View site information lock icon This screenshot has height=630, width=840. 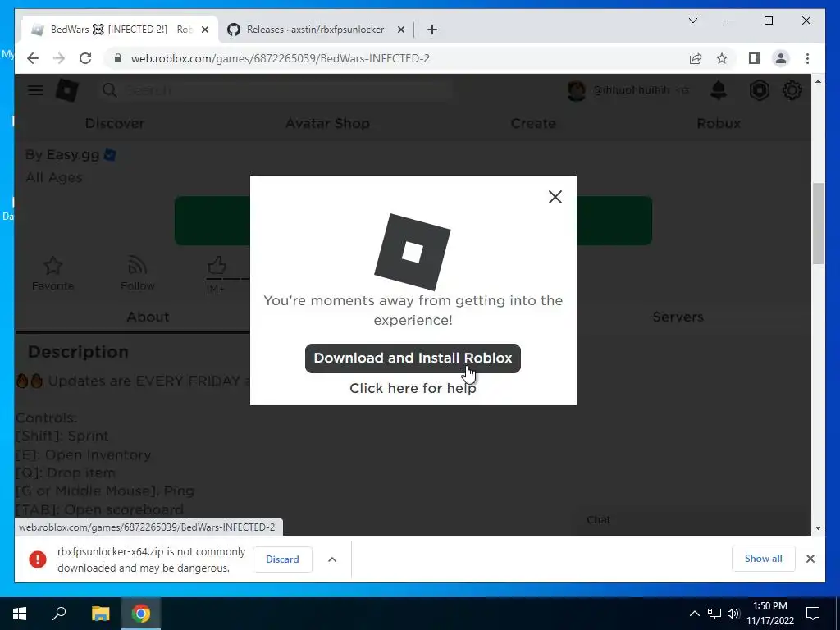click(x=118, y=58)
